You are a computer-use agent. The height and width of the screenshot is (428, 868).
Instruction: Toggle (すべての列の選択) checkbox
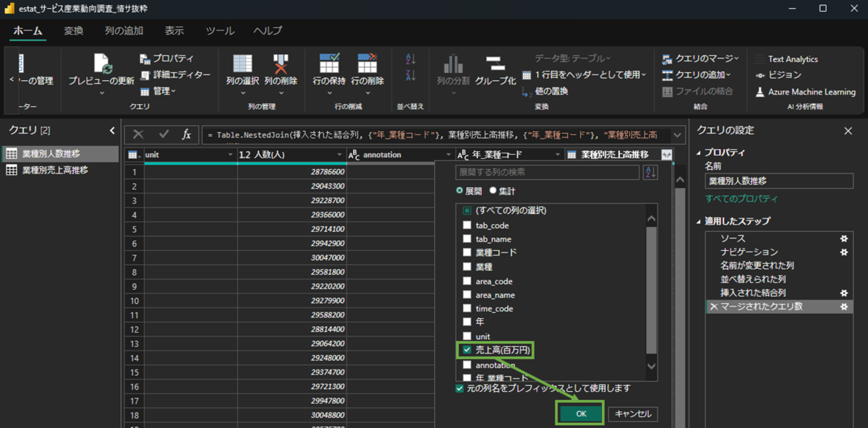coord(467,210)
